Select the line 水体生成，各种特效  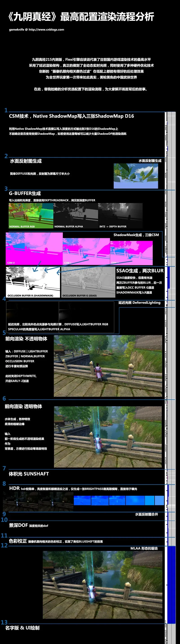(x=17, y=419)
